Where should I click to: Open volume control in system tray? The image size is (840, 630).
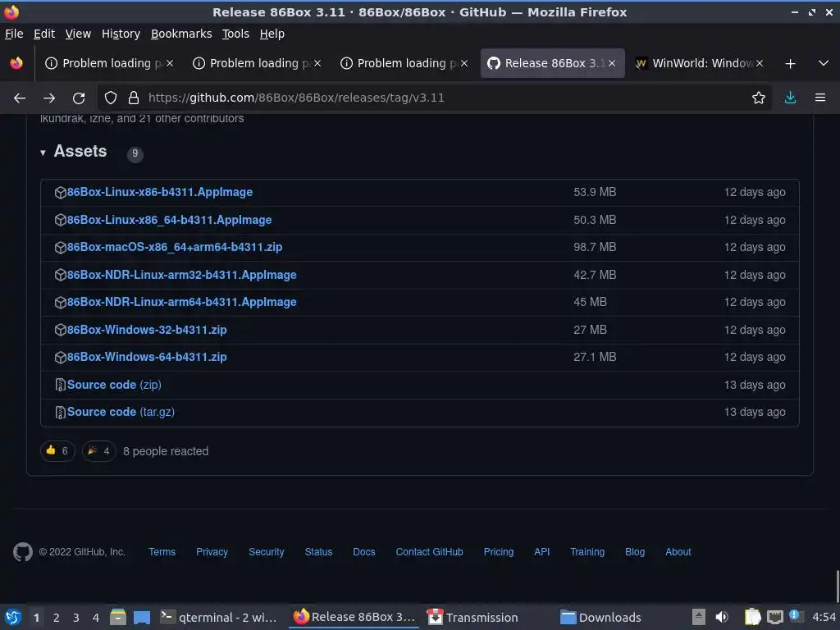(722, 617)
